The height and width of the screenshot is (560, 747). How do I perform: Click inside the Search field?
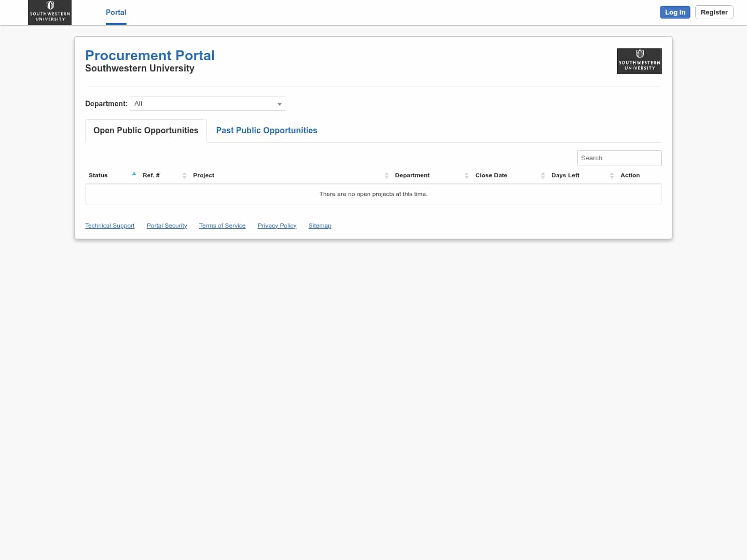pos(619,158)
